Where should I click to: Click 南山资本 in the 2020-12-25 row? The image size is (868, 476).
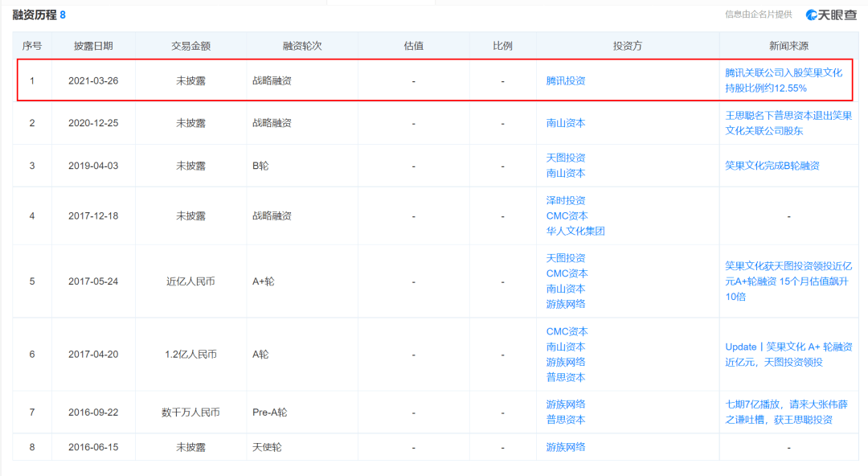tap(565, 123)
